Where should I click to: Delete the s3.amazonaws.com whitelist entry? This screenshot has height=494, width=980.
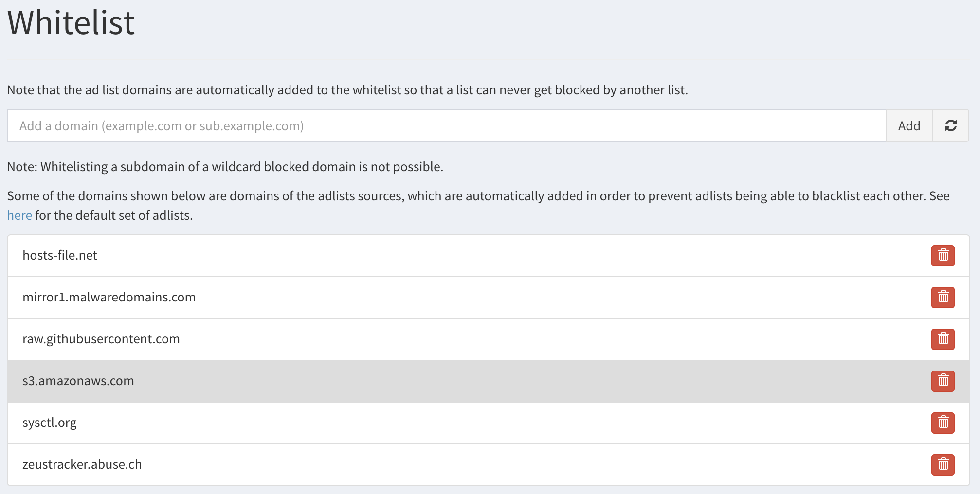coord(943,381)
